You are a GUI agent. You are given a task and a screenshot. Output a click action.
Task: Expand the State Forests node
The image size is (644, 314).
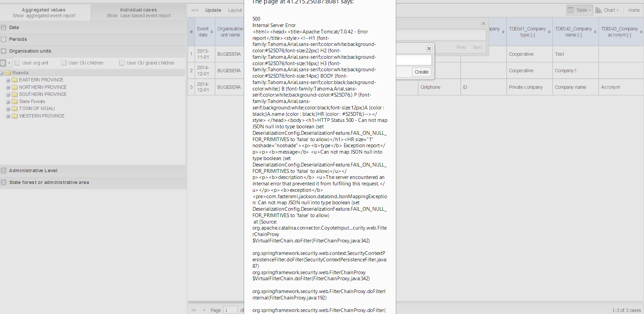[8, 102]
